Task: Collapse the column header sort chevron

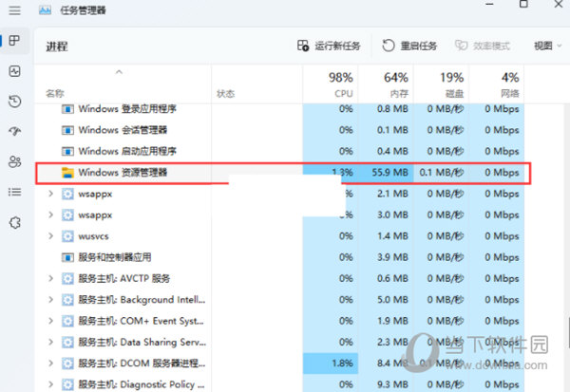Action: coord(119,72)
